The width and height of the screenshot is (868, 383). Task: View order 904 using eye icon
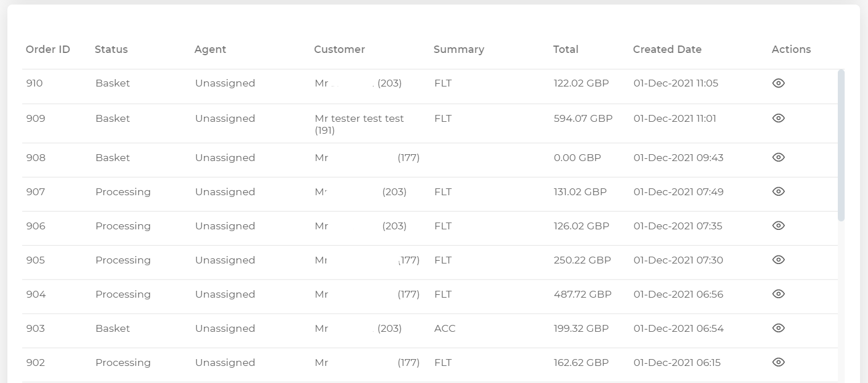[778, 294]
